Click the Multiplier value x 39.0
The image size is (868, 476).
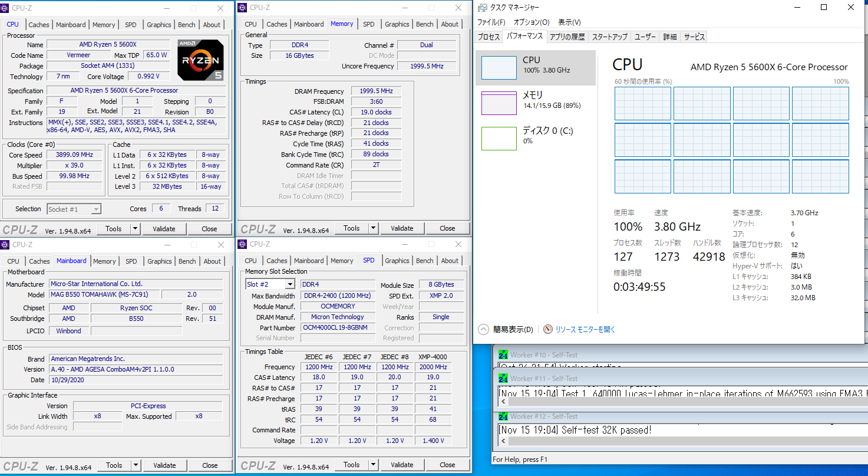click(74, 166)
